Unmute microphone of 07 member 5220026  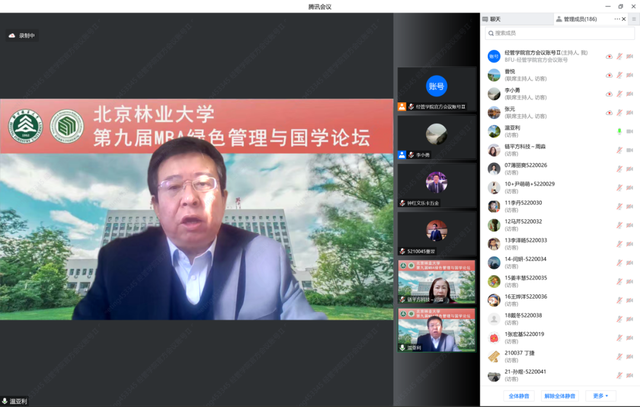tap(619, 169)
